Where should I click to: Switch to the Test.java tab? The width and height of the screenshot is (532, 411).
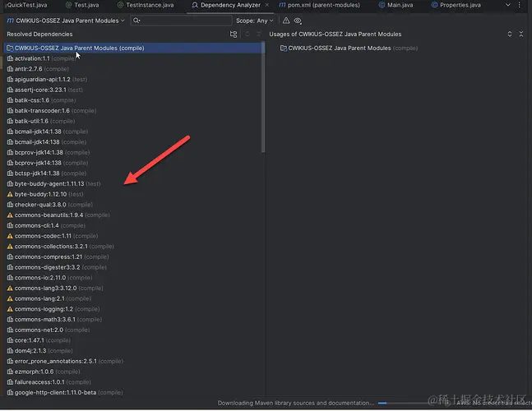[82, 5]
